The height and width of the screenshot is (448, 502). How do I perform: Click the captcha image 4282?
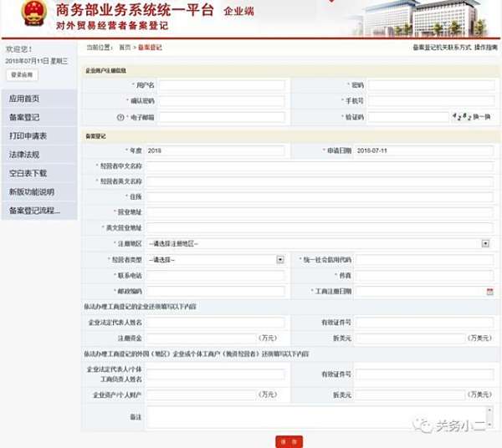(461, 117)
